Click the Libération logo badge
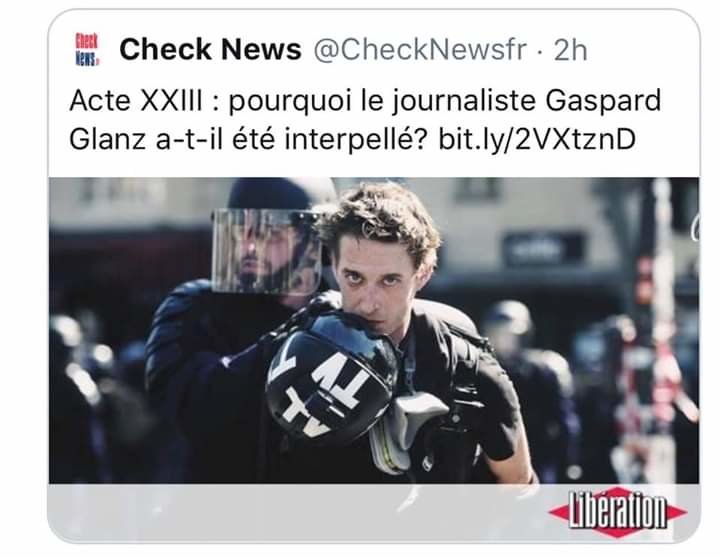 point(618,512)
